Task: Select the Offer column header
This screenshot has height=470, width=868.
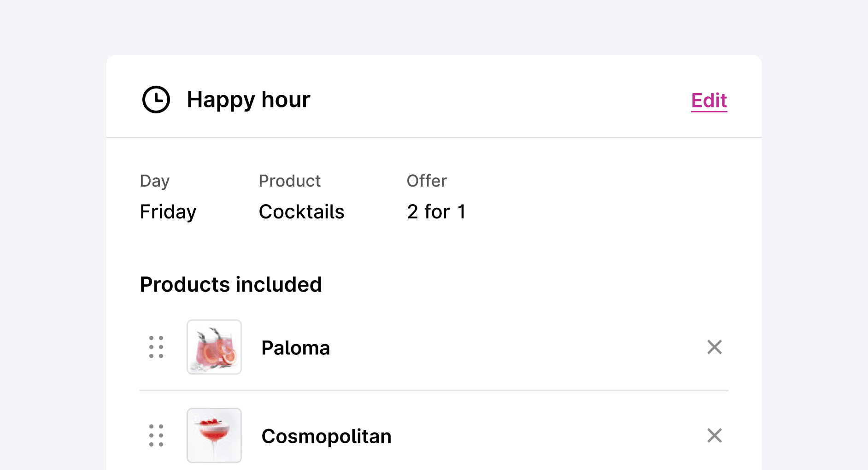Action: (x=426, y=181)
